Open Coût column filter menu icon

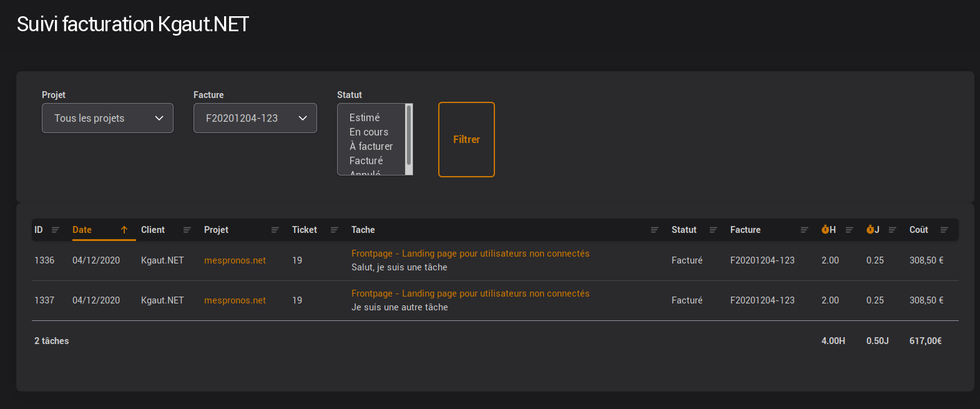(x=944, y=230)
